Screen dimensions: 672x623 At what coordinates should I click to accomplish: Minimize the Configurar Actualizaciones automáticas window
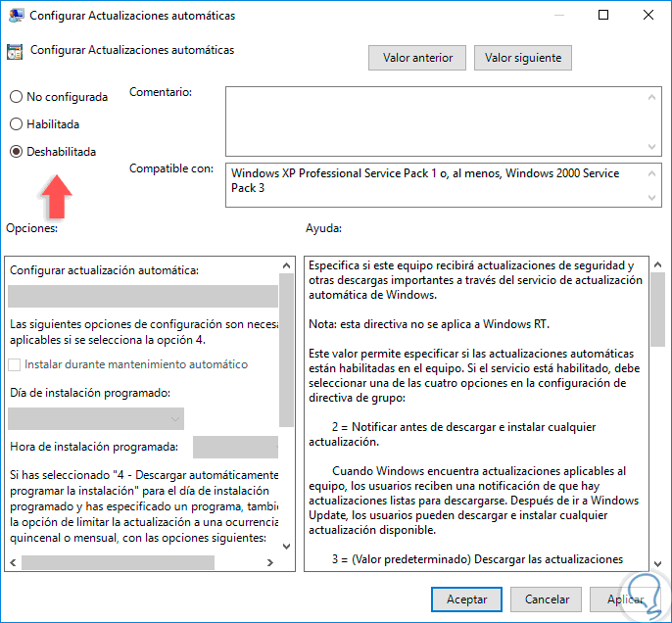[x=558, y=15]
